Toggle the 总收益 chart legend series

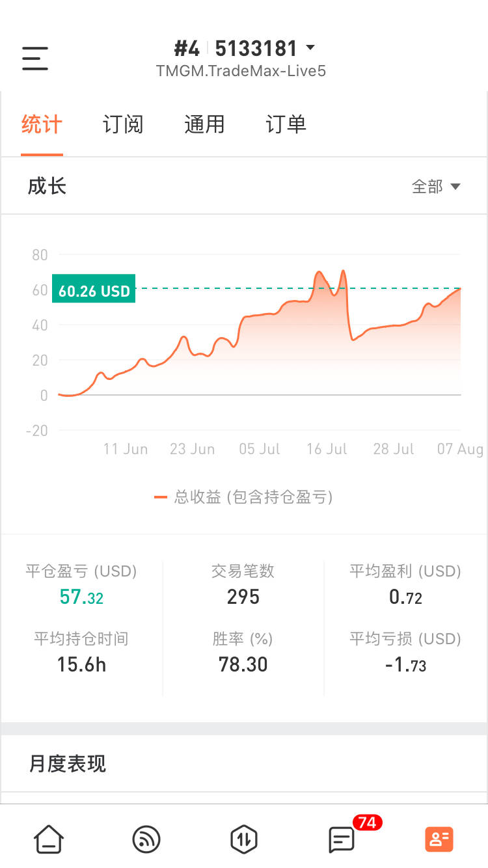(244, 498)
